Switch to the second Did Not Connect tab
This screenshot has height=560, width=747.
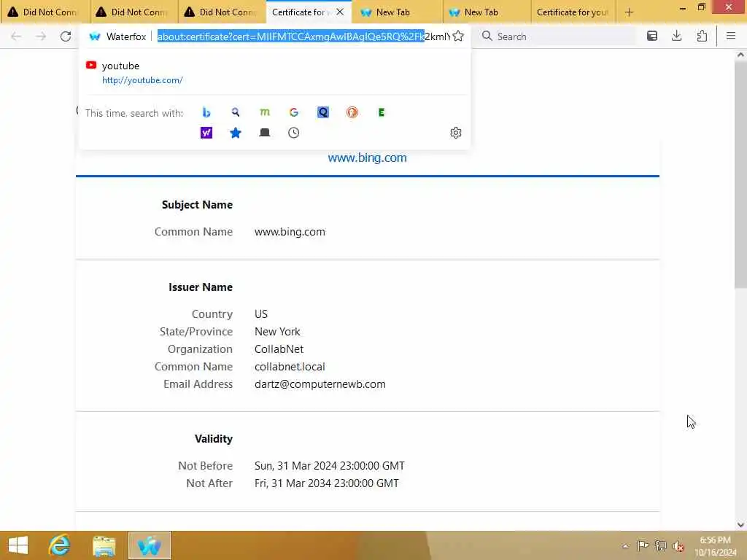pos(133,12)
